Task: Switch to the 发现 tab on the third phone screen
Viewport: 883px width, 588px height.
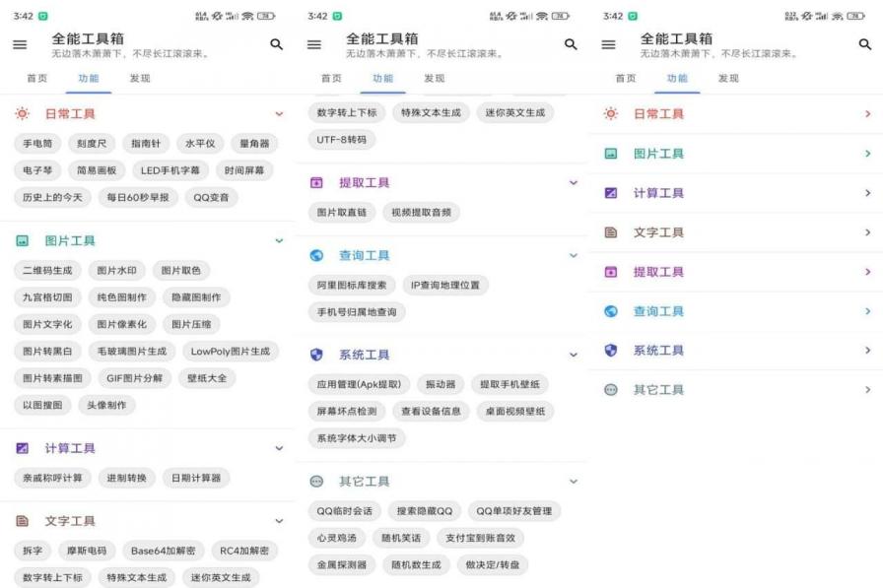Action: 728,78
